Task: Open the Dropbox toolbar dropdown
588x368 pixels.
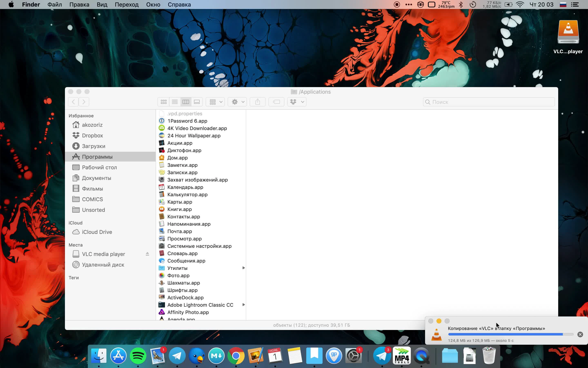Action: (x=297, y=102)
